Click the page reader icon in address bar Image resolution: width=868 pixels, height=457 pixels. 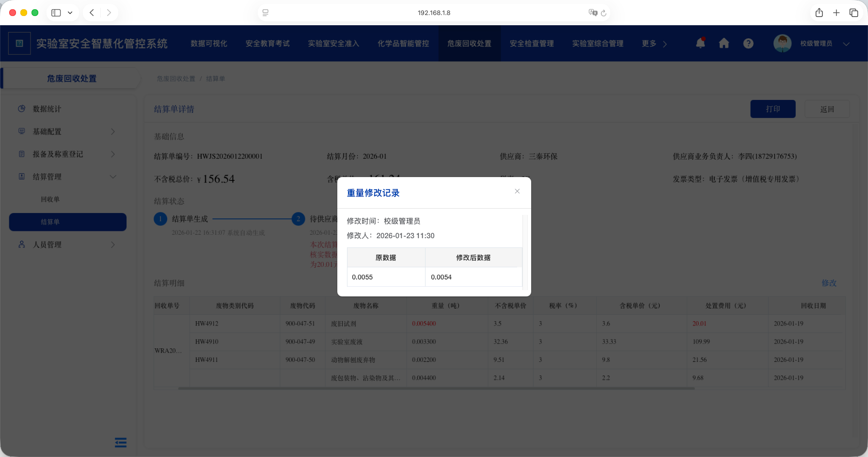266,13
